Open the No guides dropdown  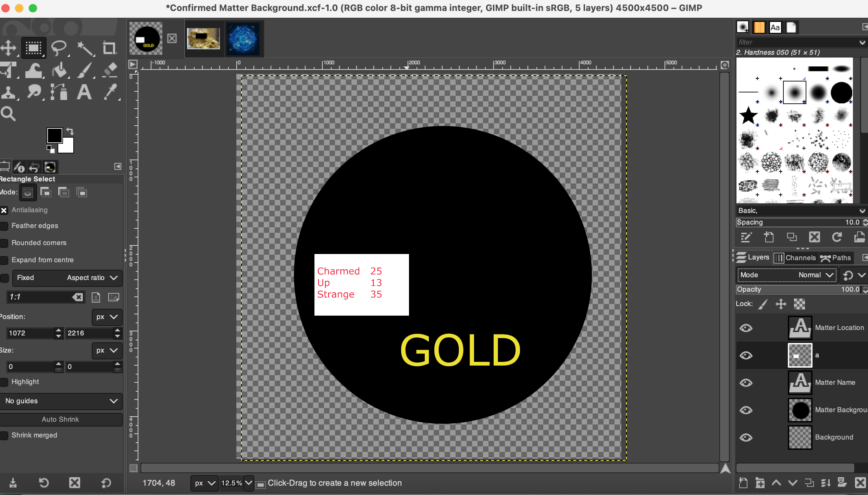(x=61, y=401)
